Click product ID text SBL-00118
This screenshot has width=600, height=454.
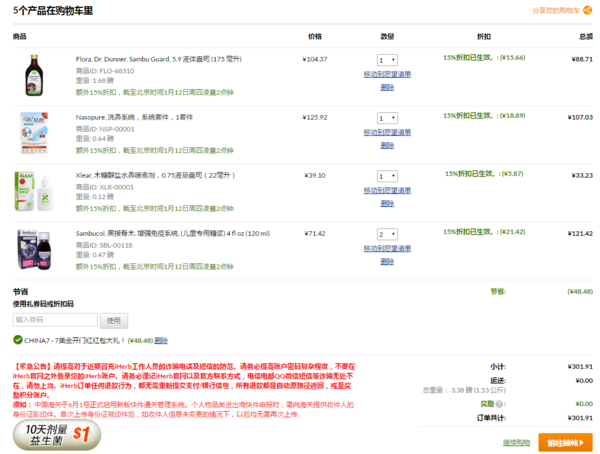tap(116, 245)
